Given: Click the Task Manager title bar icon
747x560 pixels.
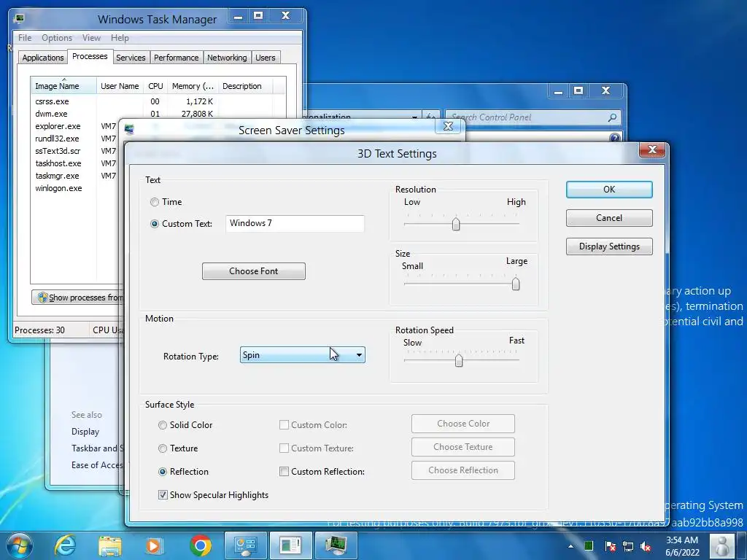Looking at the screenshot, I should coord(20,18).
